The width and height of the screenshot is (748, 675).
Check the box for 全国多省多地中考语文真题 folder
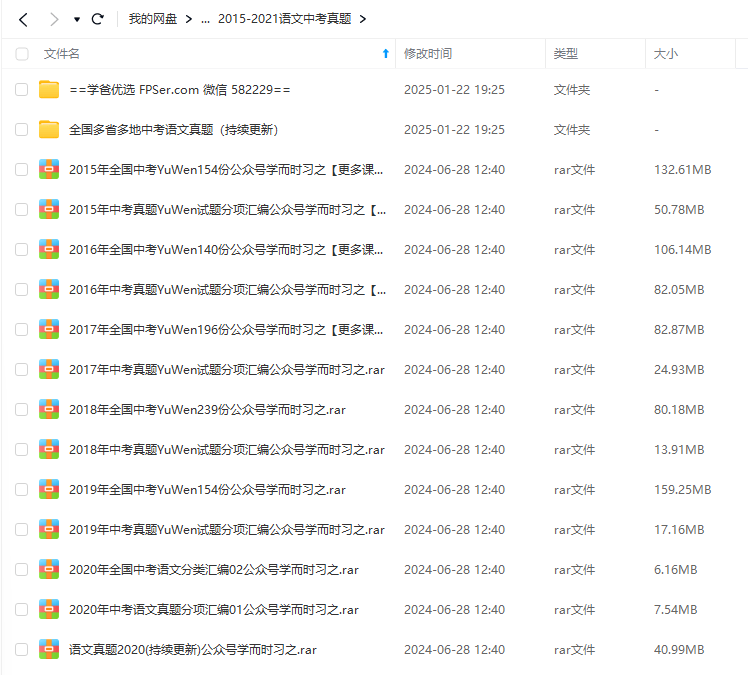(x=21, y=130)
